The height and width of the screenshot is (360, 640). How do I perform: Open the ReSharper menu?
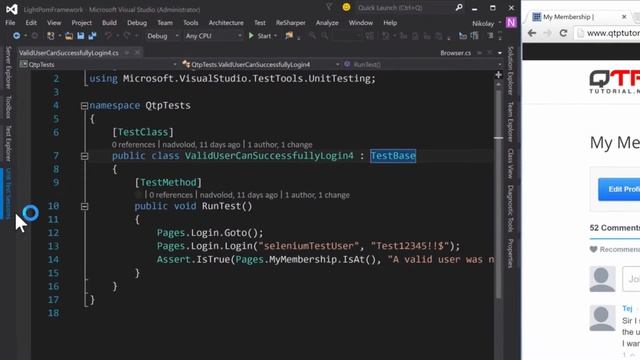tap(290, 23)
